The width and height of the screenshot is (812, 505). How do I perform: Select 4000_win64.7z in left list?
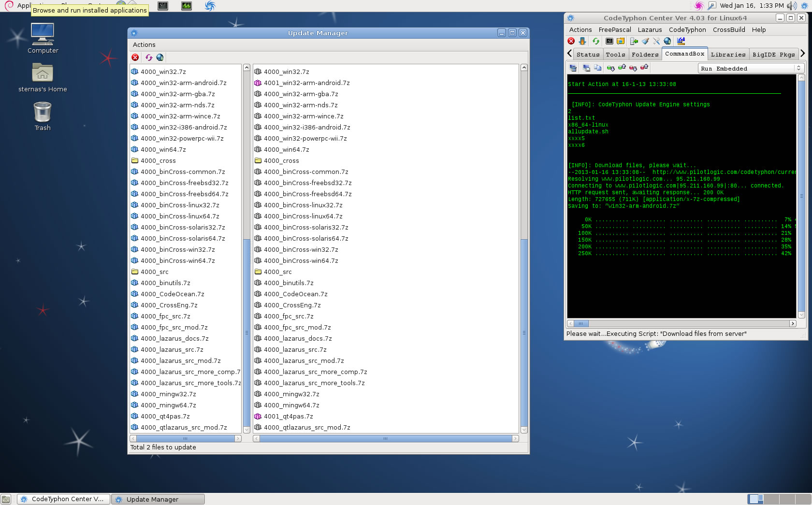(159, 149)
